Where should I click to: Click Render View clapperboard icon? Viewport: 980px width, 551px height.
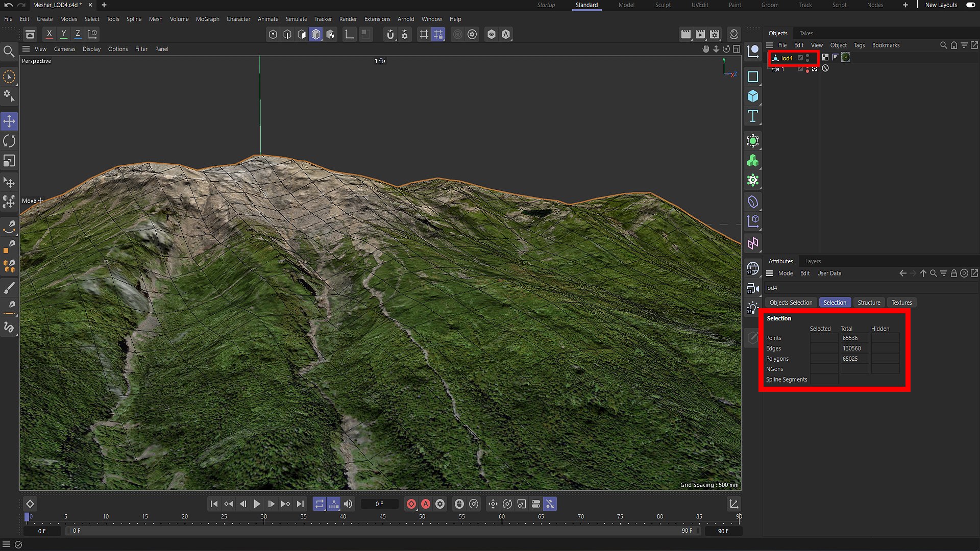[x=685, y=34]
